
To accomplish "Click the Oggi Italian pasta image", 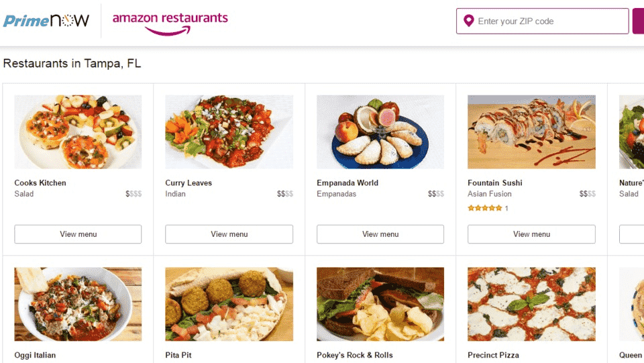I will point(78,304).
